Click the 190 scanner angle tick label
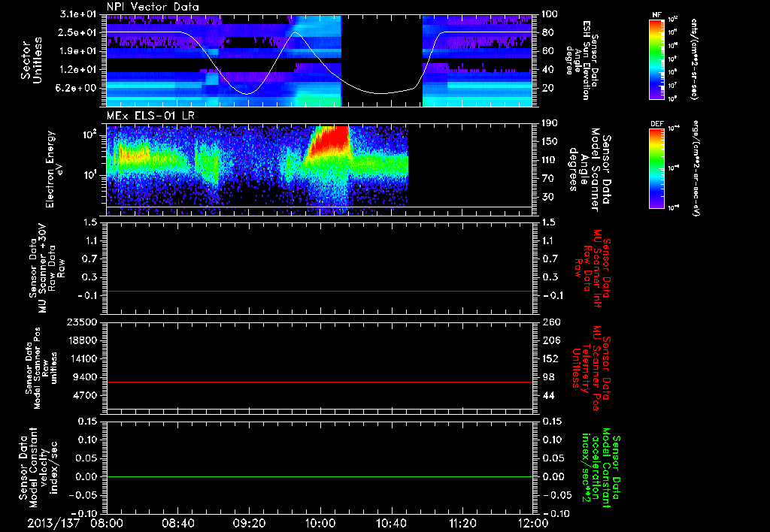 tap(549, 123)
